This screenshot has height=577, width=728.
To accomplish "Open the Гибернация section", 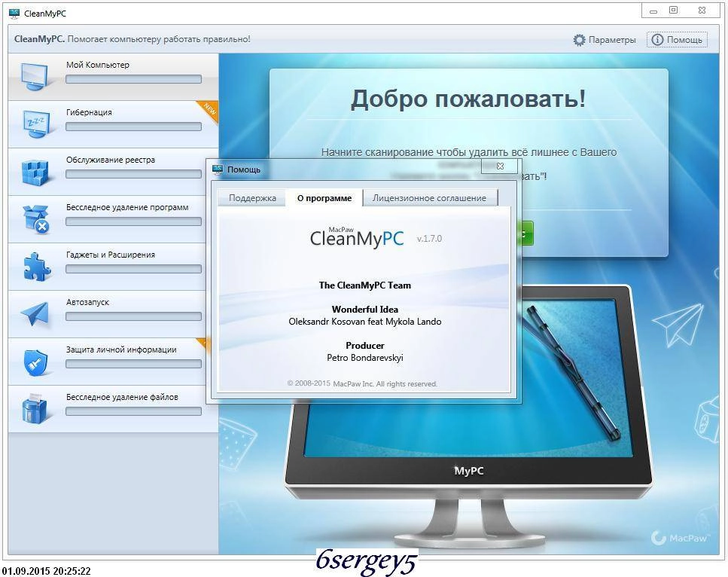I will coord(113,124).
